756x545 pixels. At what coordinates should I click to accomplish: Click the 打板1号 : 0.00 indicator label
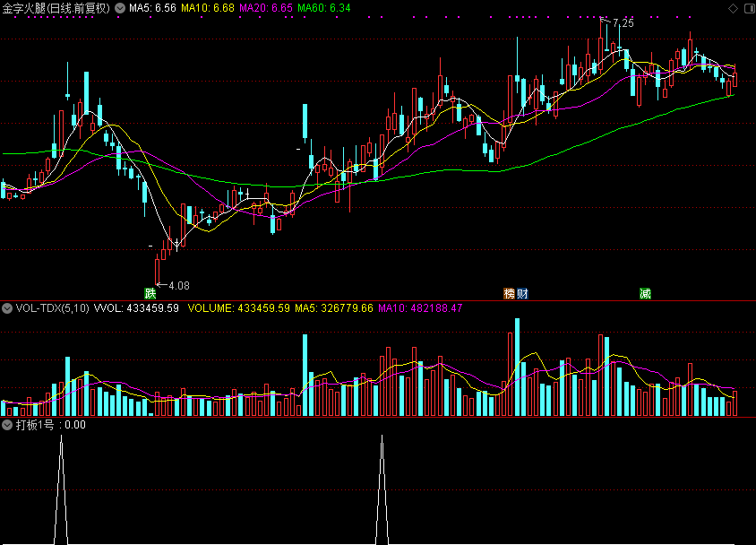tap(51, 425)
